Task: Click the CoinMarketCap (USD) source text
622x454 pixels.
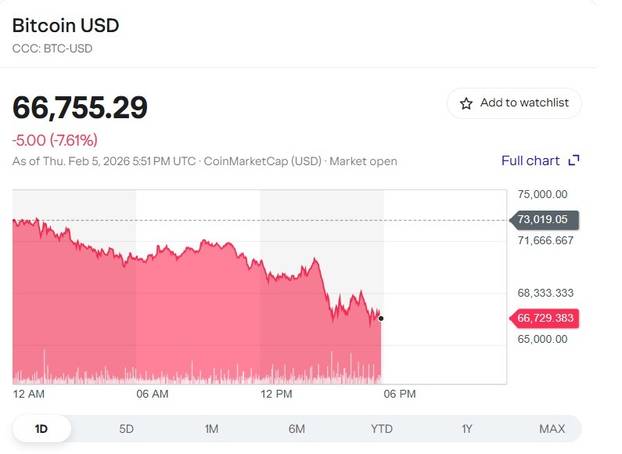Action: (262, 161)
